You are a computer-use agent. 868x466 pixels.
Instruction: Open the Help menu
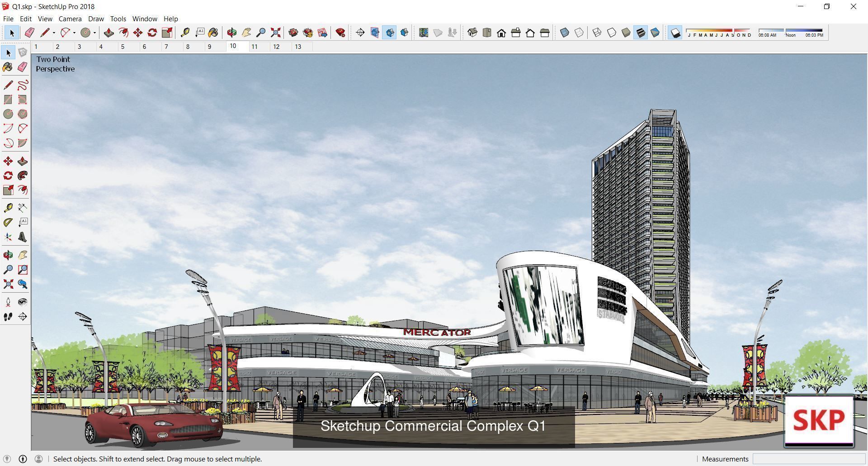click(x=170, y=19)
